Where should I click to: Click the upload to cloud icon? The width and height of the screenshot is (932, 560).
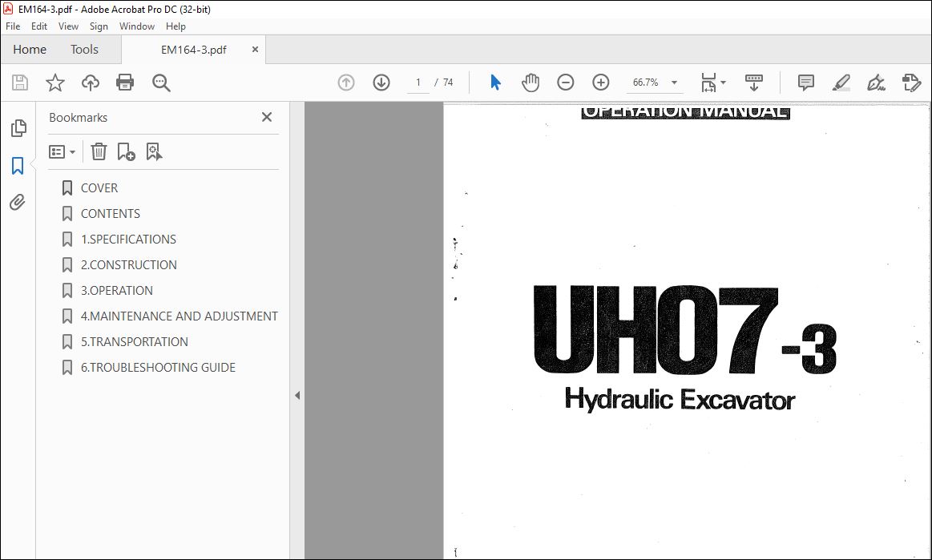tap(91, 83)
